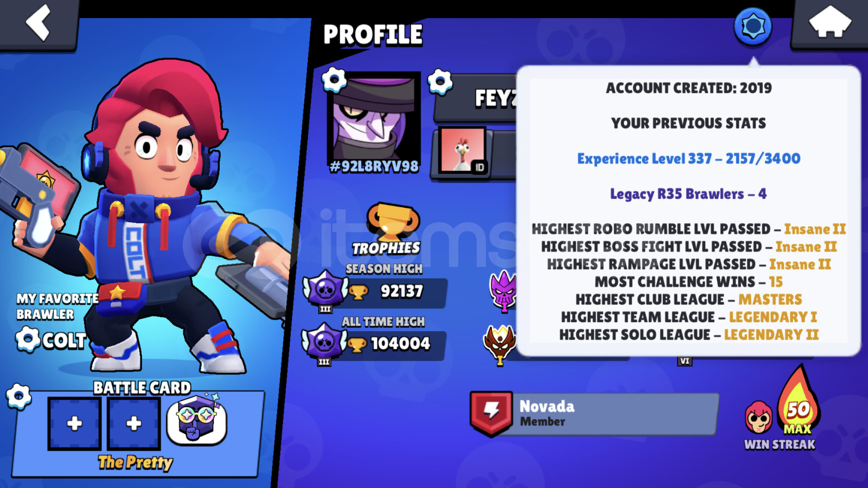Change favorite brawler Colt using gear
Viewport: 868px width, 488px height.
pyautogui.click(x=28, y=339)
